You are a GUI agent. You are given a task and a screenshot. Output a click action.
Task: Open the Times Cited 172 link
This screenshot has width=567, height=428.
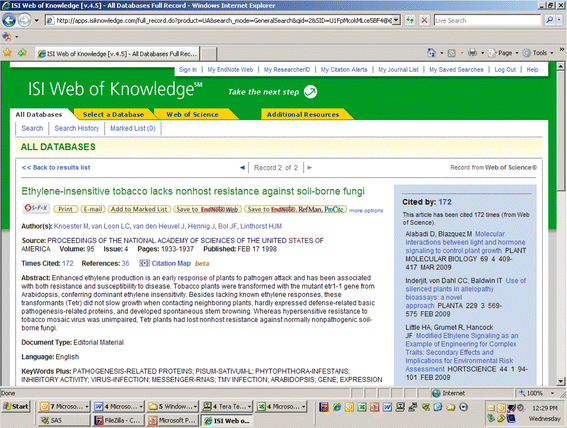coord(68,264)
